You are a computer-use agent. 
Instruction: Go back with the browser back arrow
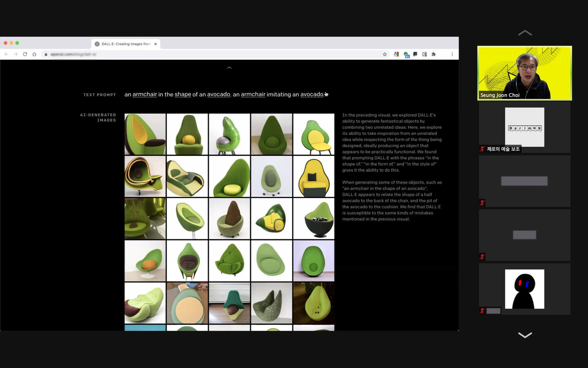pos(6,54)
